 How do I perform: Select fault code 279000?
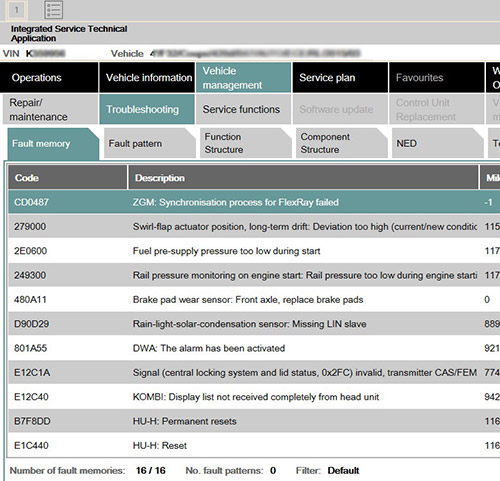tap(30, 227)
